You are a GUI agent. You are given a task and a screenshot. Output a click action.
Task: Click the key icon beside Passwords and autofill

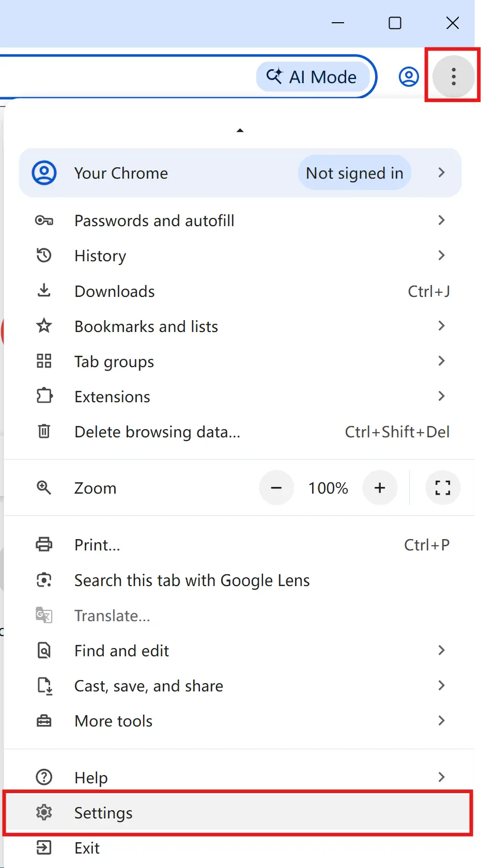coord(44,220)
